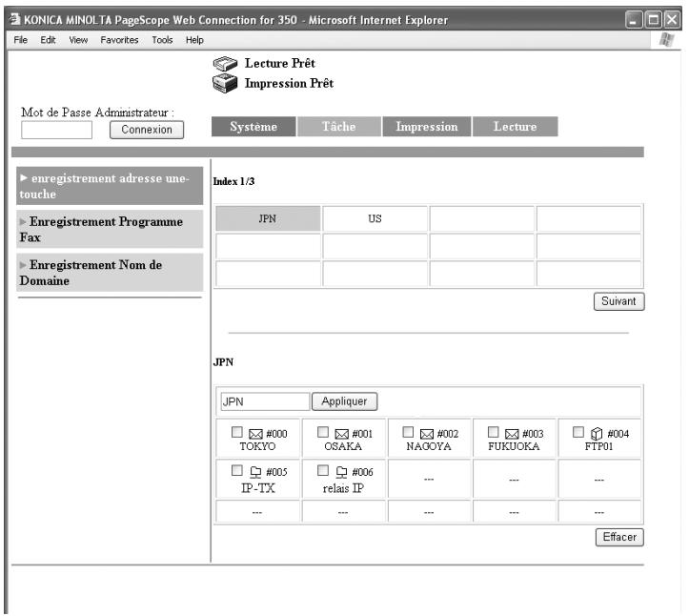
Task: Open the File menu
Action: pyautogui.click(x=20, y=40)
